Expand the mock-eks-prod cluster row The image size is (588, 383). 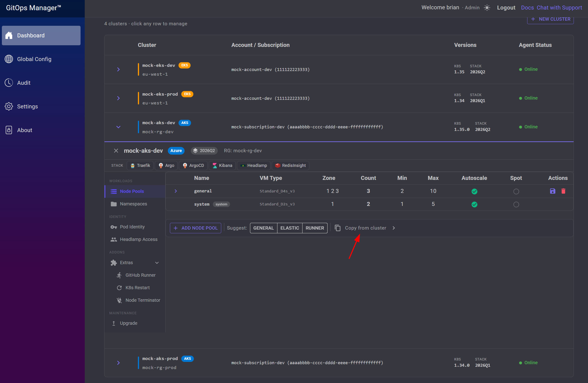(x=118, y=98)
